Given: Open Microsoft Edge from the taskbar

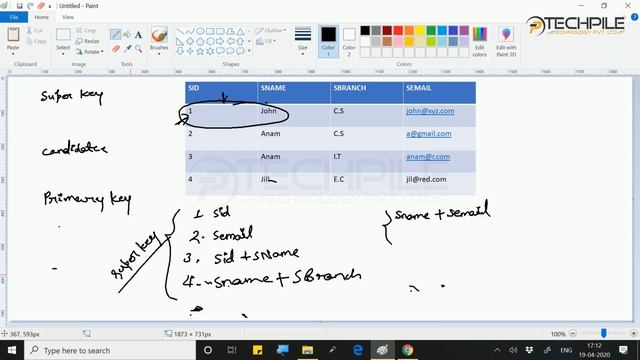Looking at the screenshot, I should coord(358,350).
